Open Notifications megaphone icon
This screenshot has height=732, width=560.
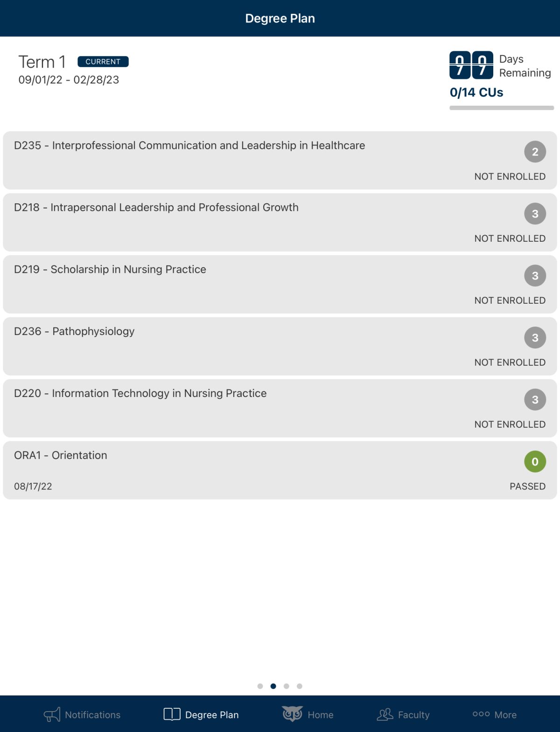coord(52,714)
